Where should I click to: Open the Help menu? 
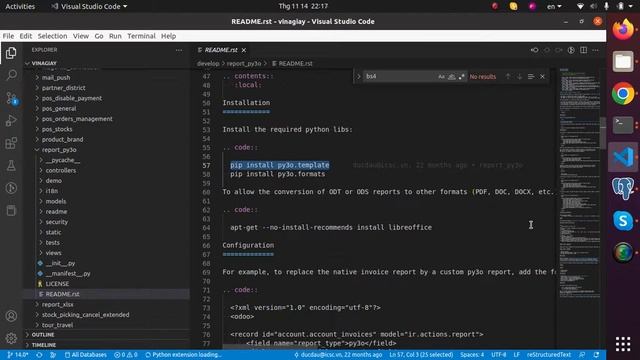click(168, 36)
